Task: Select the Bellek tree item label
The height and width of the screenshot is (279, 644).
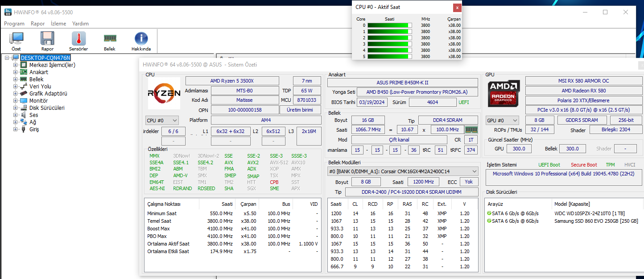Action: click(37, 79)
